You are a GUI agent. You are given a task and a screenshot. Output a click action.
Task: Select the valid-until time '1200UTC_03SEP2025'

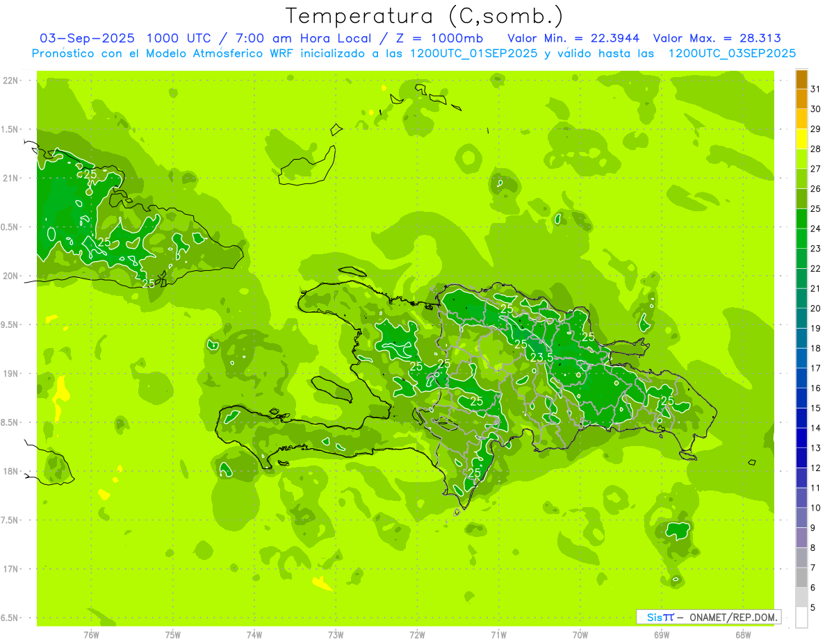click(x=730, y=53)
